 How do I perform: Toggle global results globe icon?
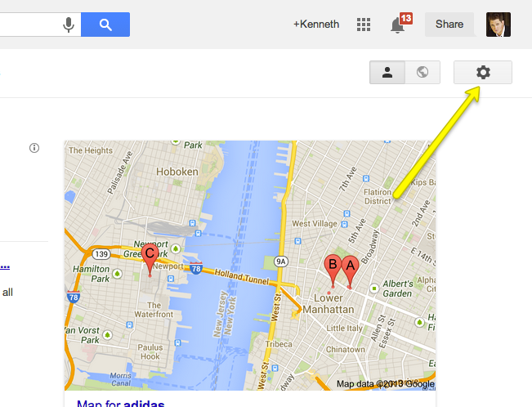422,72
